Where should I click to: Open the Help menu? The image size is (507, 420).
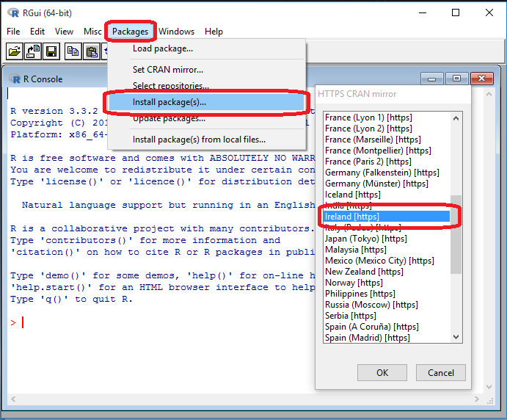pyautogui.click(x=214, y=32)
